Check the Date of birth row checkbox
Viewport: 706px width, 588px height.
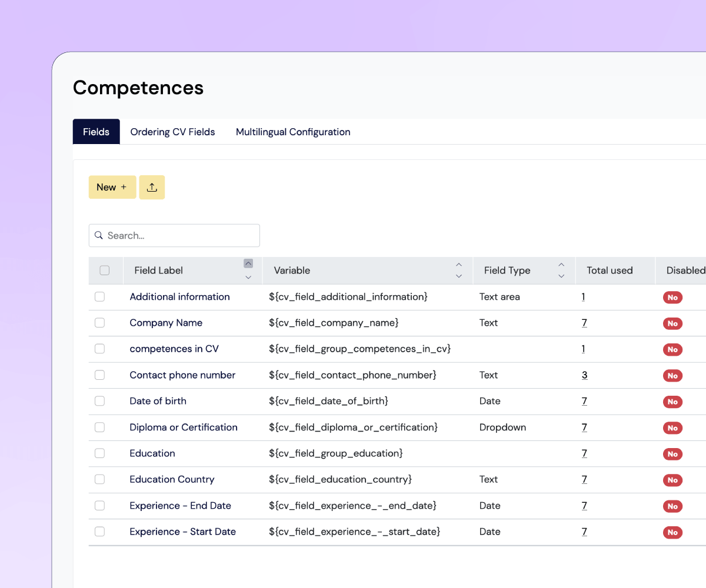(x=99, y=401)
